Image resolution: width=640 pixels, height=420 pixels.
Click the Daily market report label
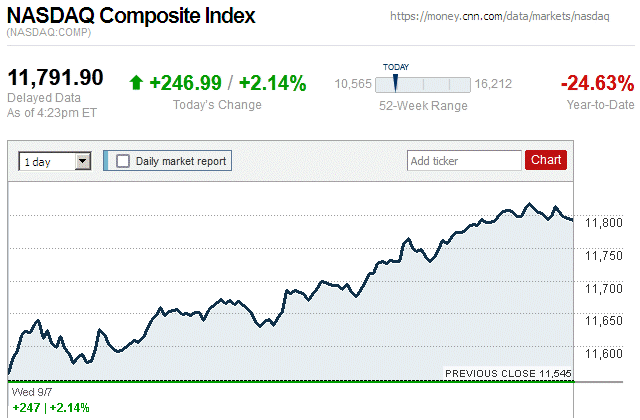181,160
